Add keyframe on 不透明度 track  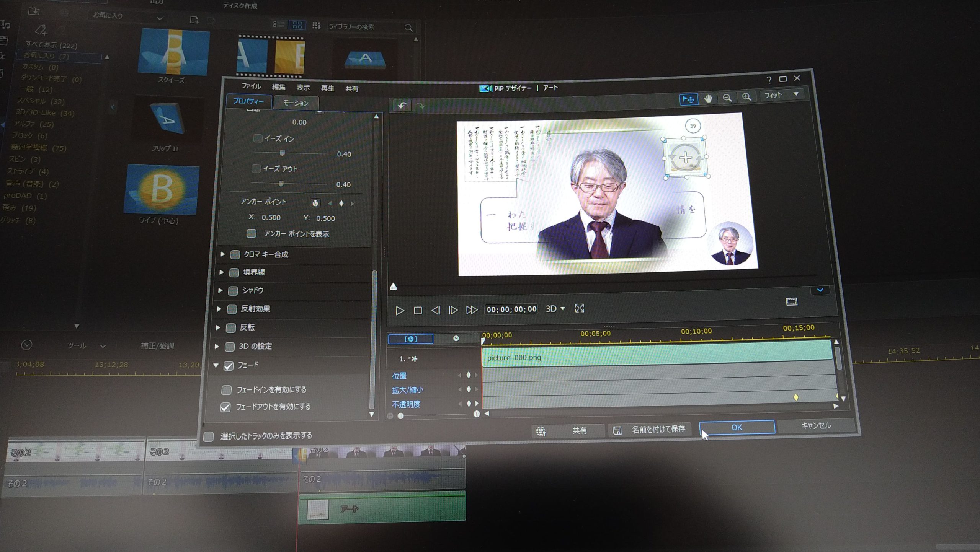pyautogui.click(x=468, y=403)
